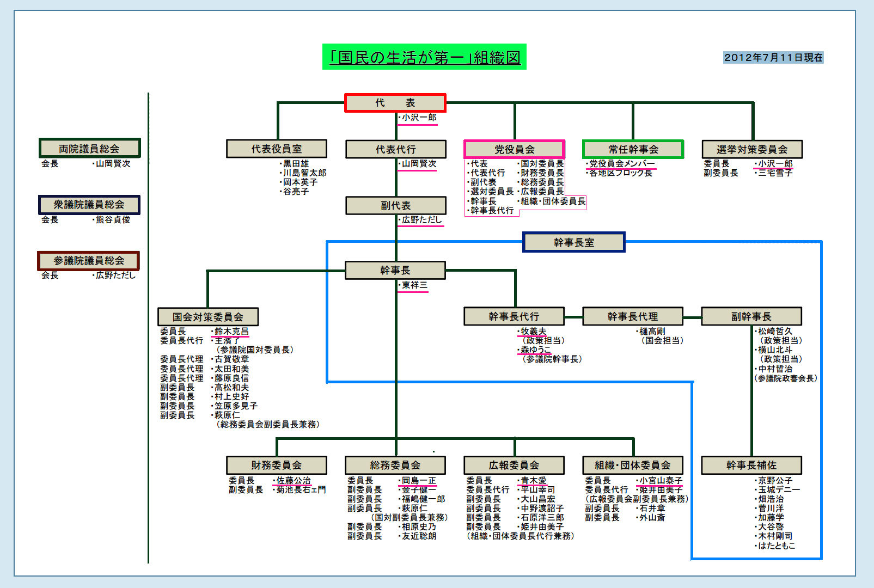Click the name 樋高剛
874x588 pixels.
tap(652, 331)
